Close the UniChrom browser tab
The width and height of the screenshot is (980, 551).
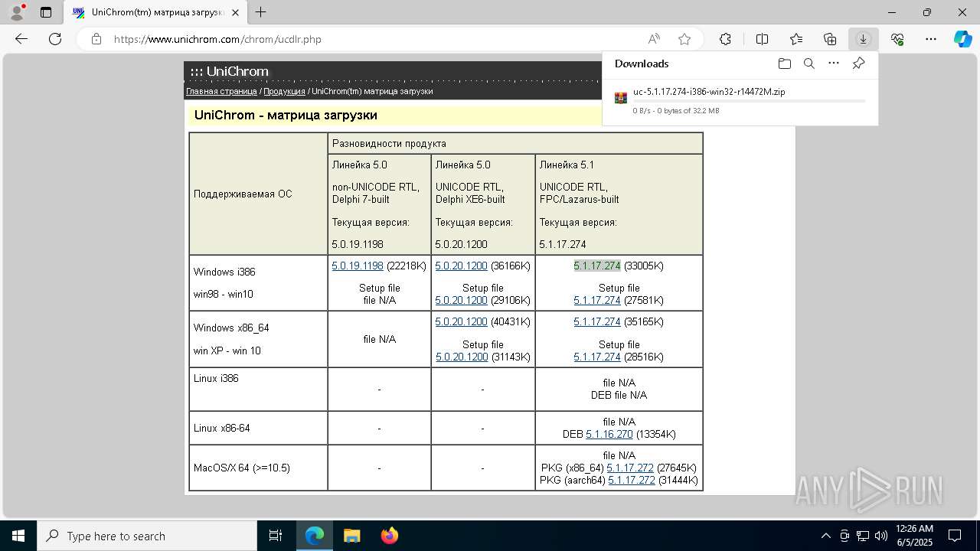(235, 12)
